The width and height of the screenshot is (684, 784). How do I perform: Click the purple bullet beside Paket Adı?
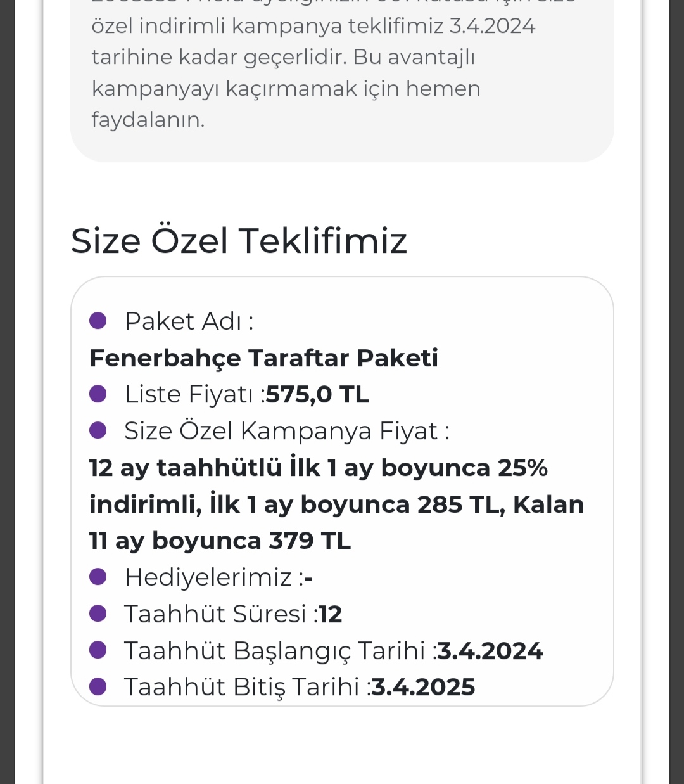98,321
